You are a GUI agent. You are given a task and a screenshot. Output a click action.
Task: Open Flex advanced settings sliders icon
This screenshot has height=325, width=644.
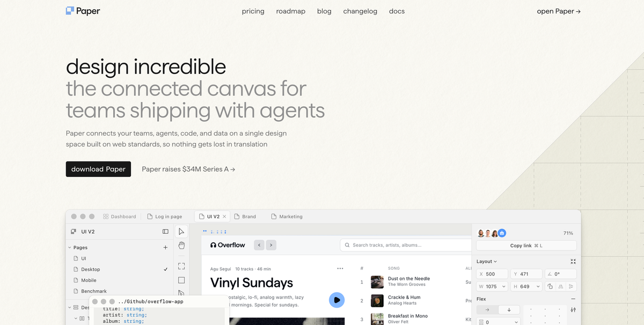tap(573, 310)
